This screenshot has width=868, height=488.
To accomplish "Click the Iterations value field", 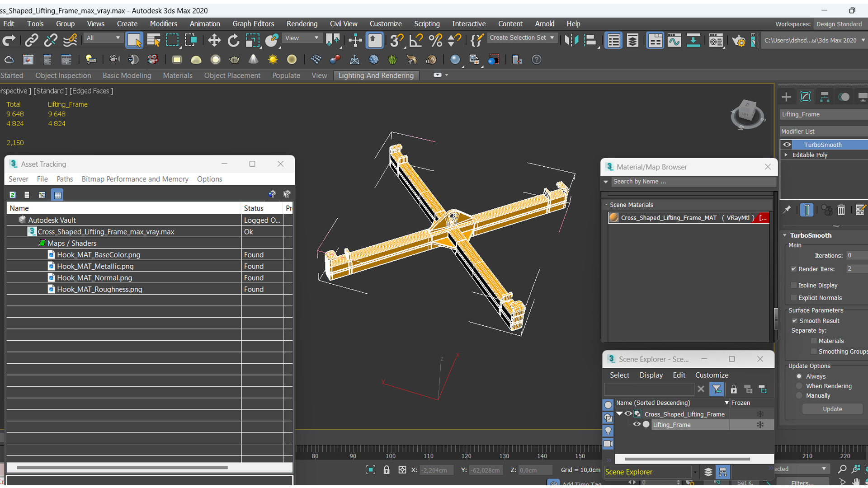I will click(x=857, y=256).
